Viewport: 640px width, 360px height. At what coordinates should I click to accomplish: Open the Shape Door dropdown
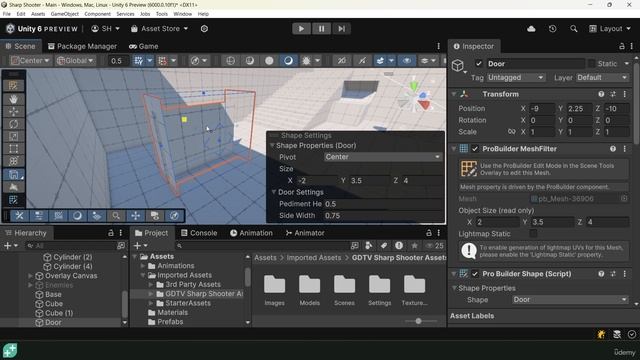click(x=570, y=300)
